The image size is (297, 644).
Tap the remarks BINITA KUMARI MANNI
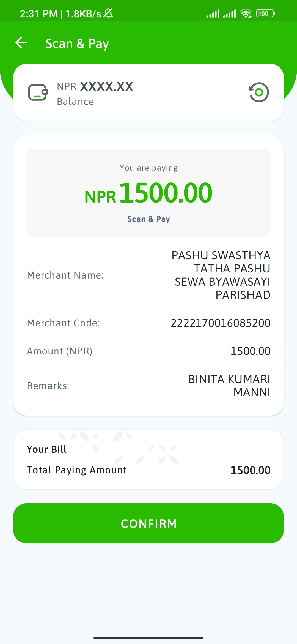click(x=229, y=386)
